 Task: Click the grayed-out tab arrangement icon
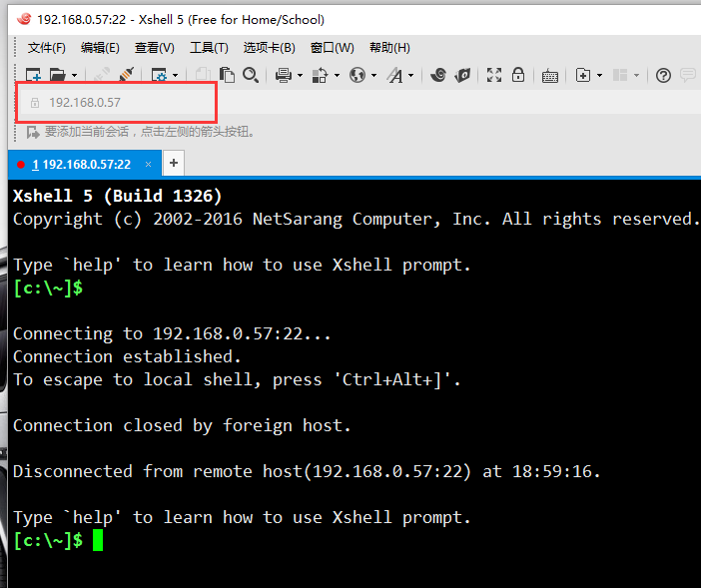pos(620,75)
